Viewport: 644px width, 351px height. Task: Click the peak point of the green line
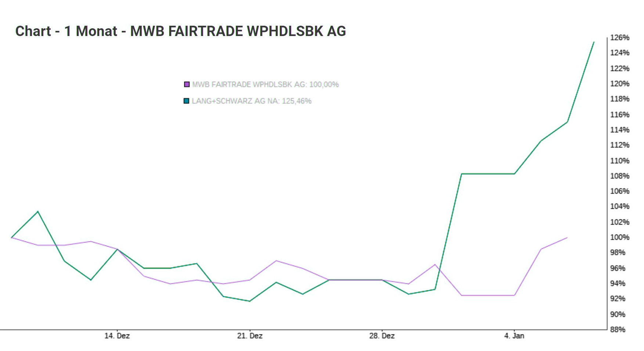coord(594,43)
